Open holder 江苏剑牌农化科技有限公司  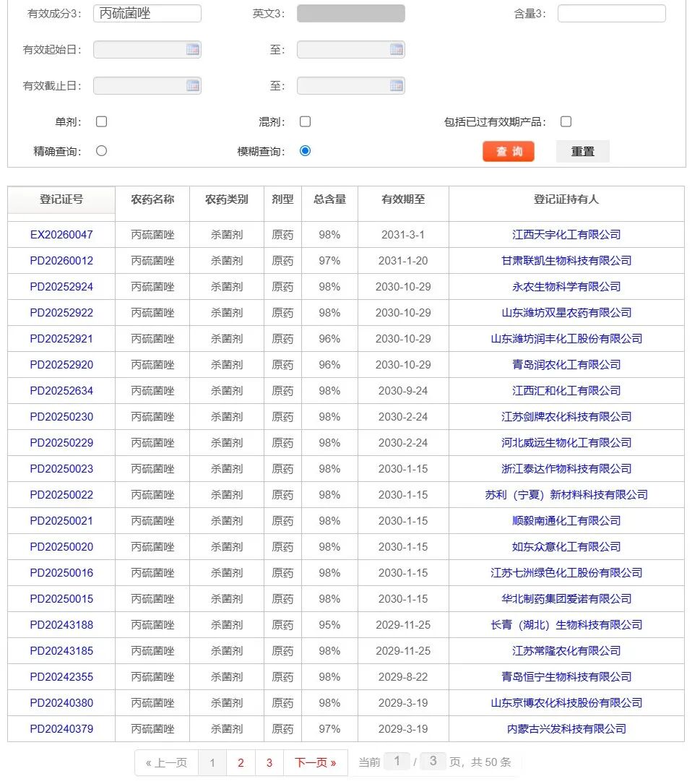point(566,416)
